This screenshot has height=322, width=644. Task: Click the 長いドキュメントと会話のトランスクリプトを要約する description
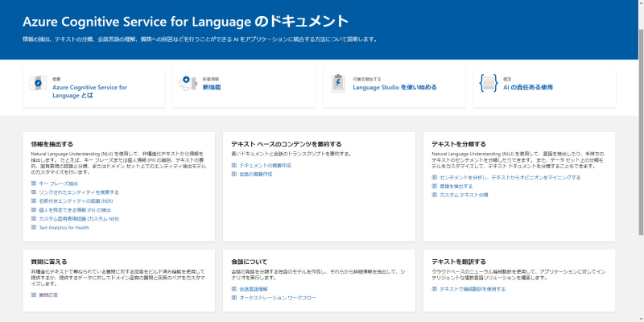[291, 154]
